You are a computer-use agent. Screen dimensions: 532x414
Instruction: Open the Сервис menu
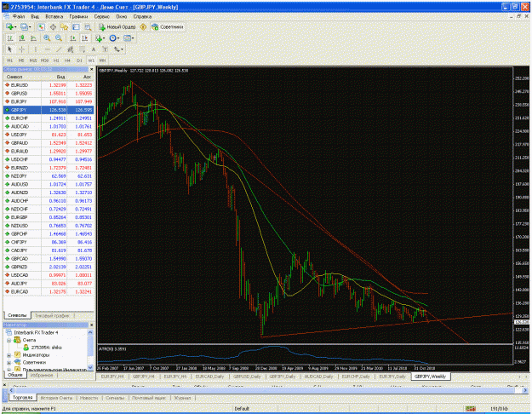102,16
